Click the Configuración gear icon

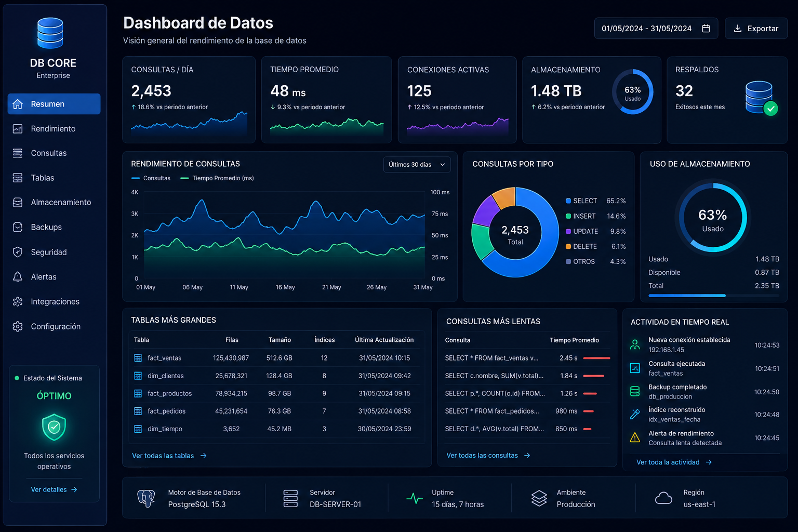(x=18, y=326)
